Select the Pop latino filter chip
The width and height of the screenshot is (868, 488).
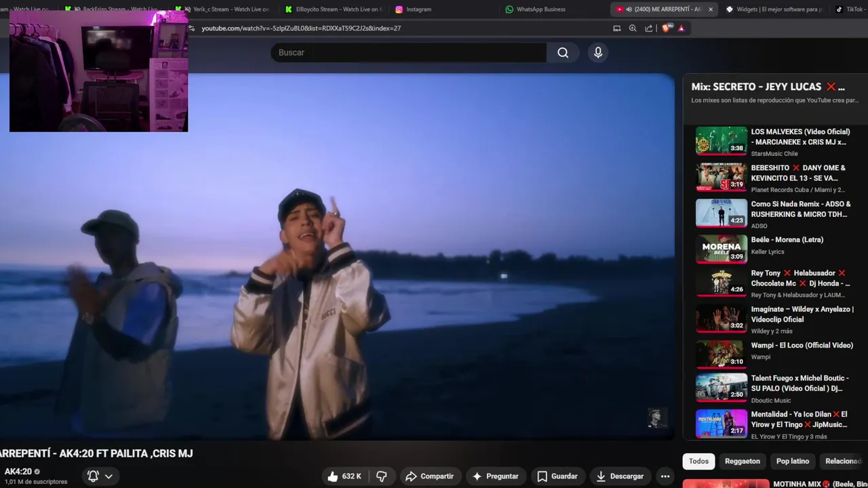click(x=793, y=461)
